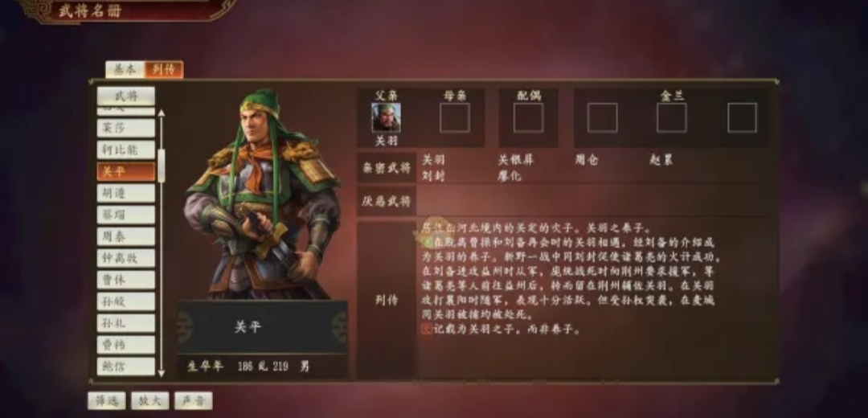Click the first empty 金兰 slot
The image size is (868, 418).
pos(602,117)
